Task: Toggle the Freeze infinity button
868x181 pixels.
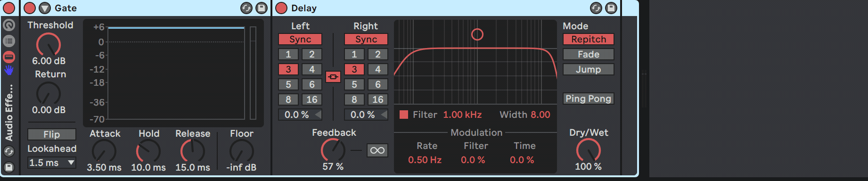Action: point(377,150)
